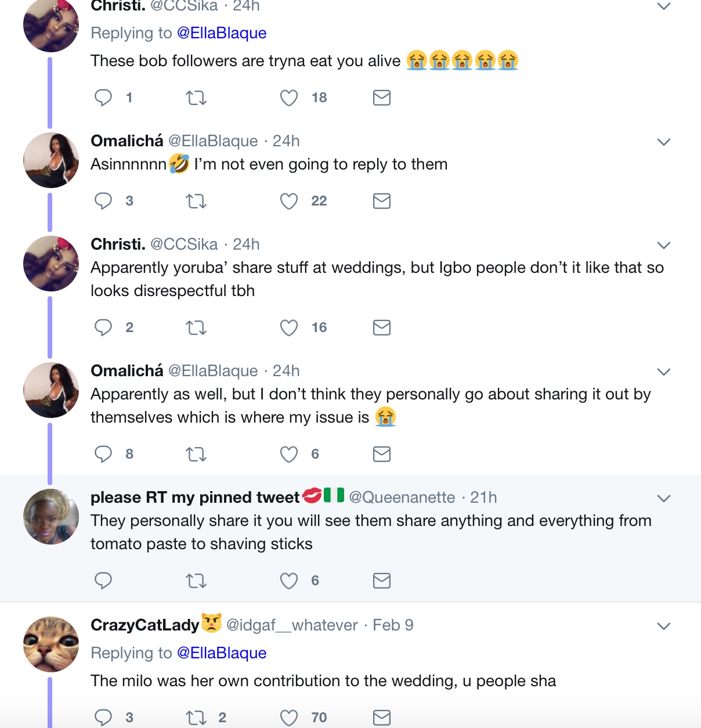
Task: Reply to Omalichá's 'Asinnnnnn' tweet
Action: [x=103, y=201]
